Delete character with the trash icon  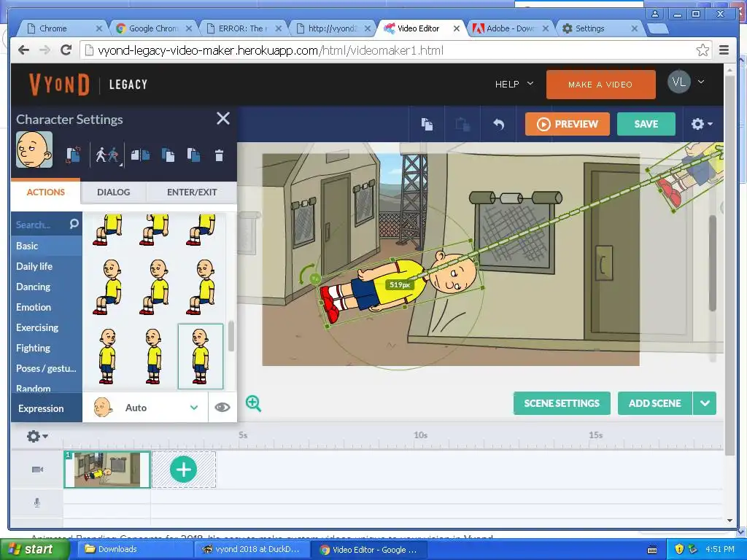219,155
